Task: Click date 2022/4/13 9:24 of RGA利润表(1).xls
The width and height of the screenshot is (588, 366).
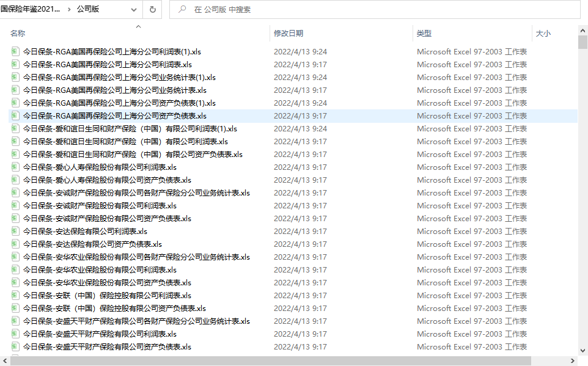Action: 300,51
